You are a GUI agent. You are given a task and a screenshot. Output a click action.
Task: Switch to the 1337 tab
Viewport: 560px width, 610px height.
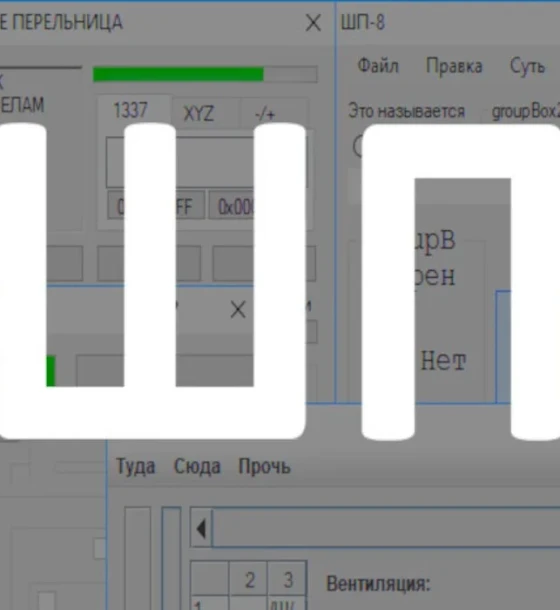click(130, 110)
